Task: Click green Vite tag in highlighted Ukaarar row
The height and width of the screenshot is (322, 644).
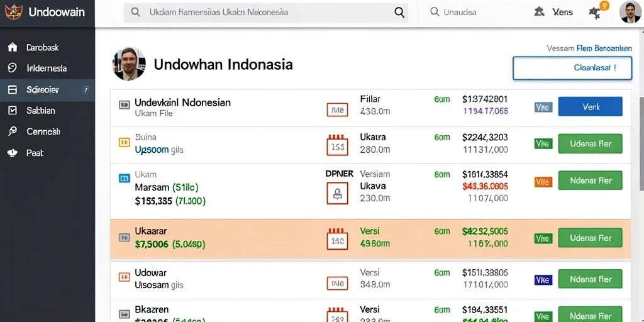Action: tap(543, 238)
